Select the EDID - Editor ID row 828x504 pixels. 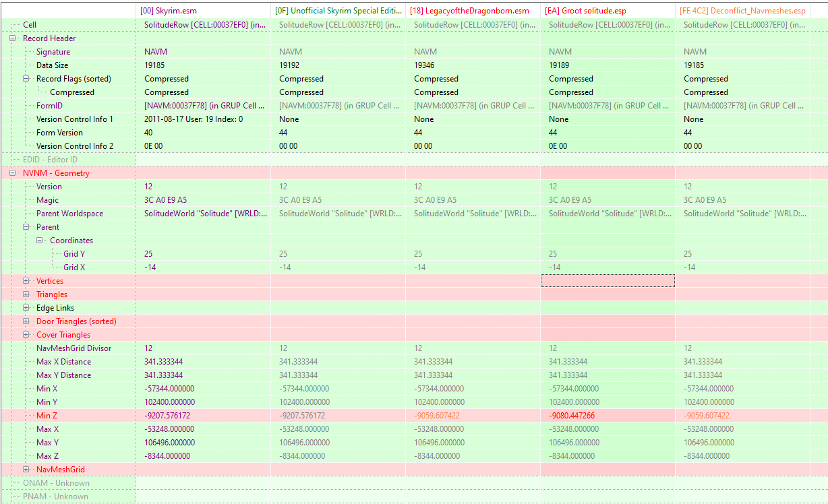click(51, 160)
